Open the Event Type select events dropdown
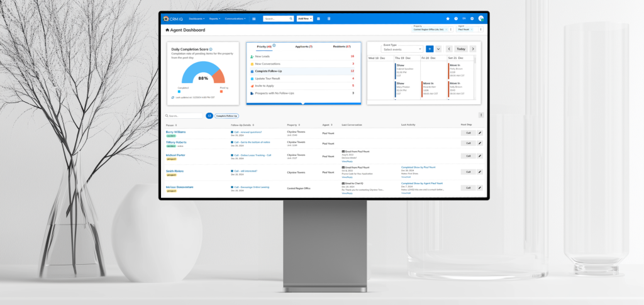 (402, 49)
